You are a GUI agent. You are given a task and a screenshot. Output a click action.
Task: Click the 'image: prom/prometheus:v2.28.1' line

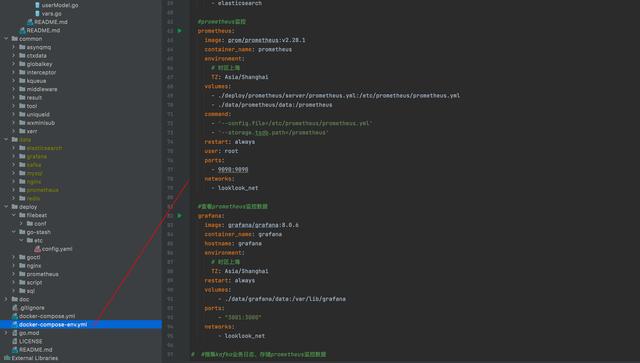pos(255,40)
